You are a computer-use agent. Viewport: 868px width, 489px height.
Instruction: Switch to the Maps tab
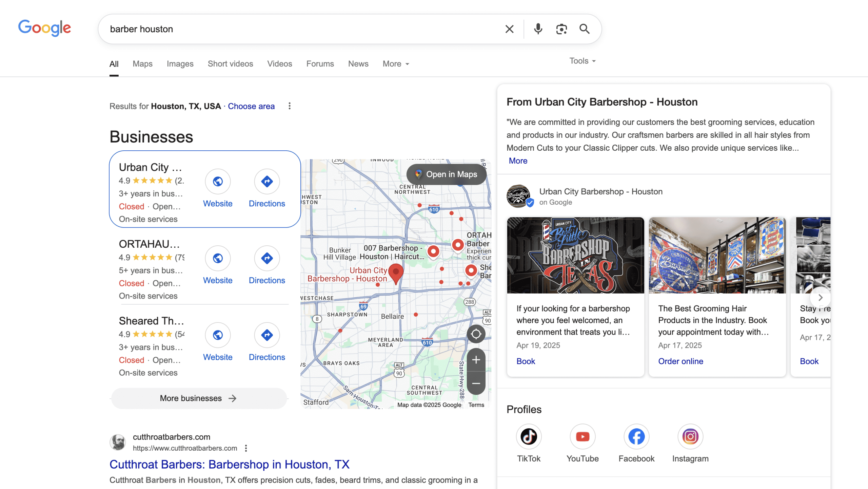(x=142, y=64)
